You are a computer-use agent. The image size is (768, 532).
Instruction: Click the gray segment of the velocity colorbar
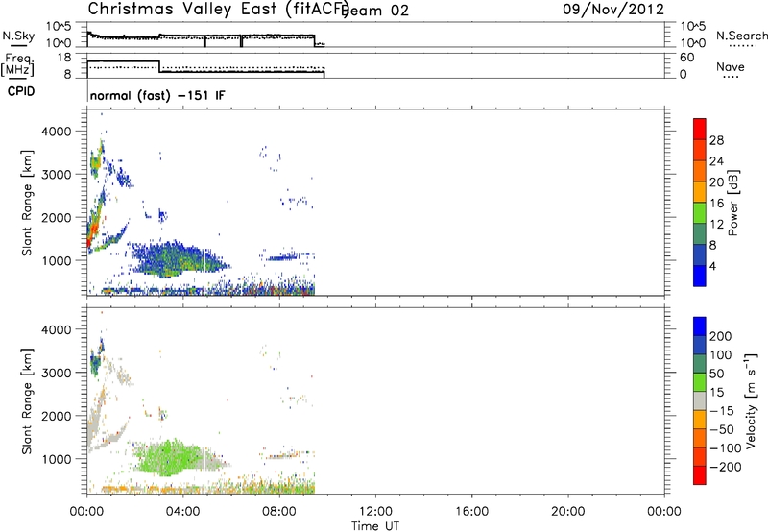700,400
